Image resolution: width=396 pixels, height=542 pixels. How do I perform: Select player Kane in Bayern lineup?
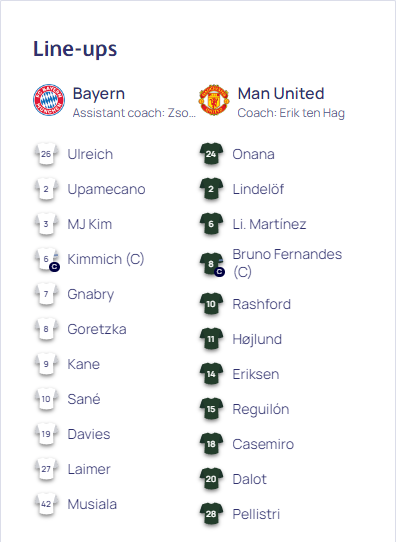pos(84,364)
